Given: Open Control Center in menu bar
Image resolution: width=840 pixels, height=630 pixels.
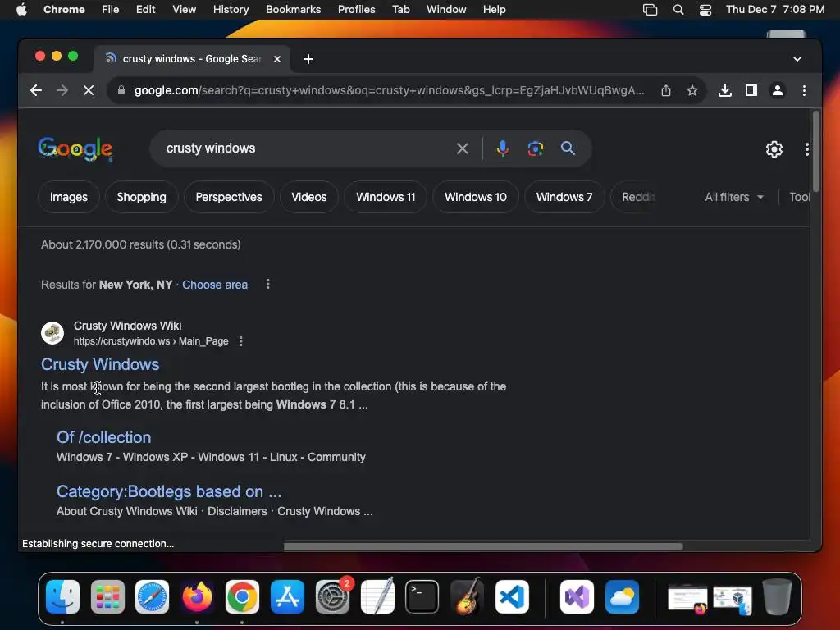Looking at the screenshot, I should tap(705, 10).
